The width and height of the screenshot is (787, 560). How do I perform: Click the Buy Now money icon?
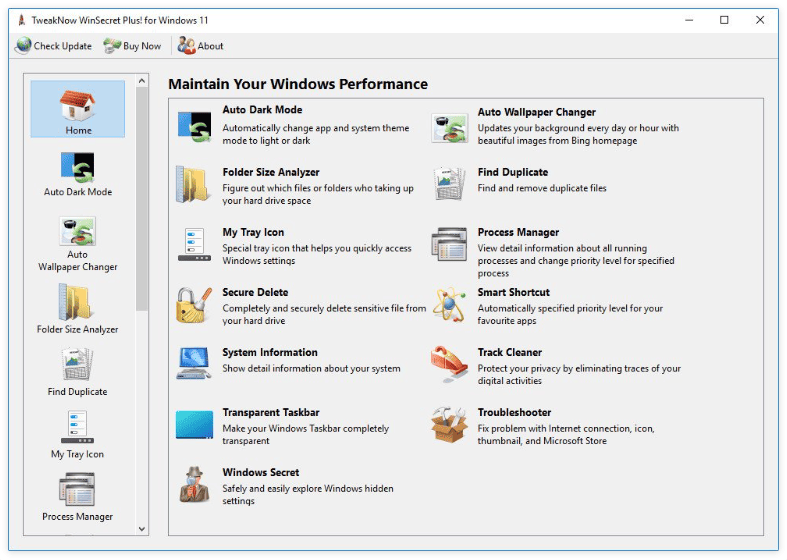coord(112,46)
